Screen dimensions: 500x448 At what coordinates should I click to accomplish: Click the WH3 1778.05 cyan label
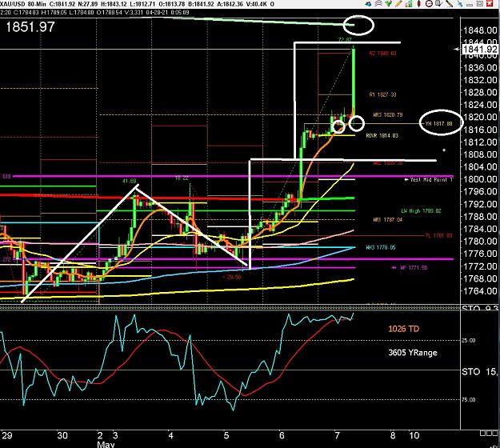(381, 247)
